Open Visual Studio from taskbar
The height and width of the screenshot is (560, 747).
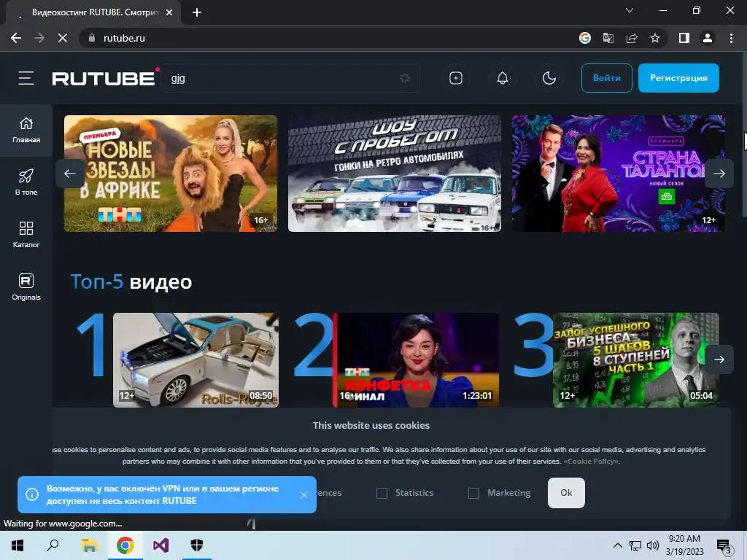(161, 545)
